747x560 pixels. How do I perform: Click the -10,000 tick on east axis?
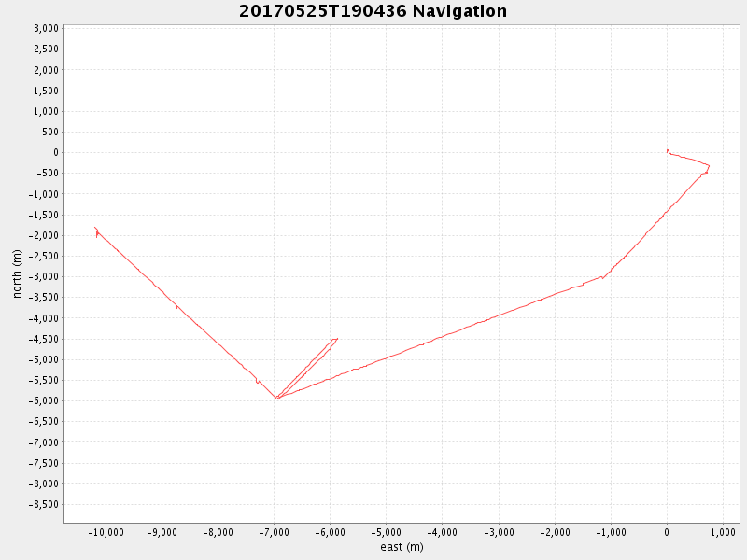coord(106,532)
